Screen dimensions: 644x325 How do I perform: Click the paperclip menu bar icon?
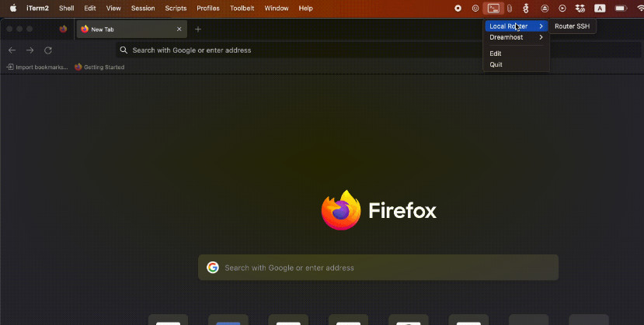pos(510,9)
